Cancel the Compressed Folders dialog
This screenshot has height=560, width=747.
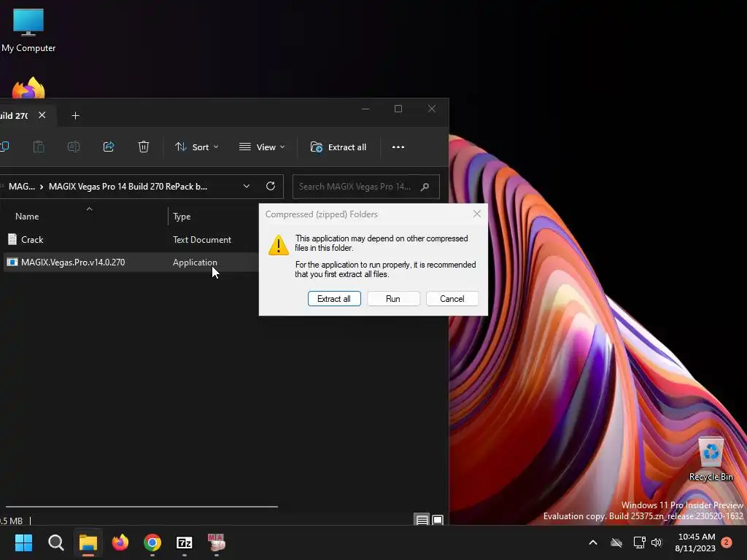pos(452,298)
